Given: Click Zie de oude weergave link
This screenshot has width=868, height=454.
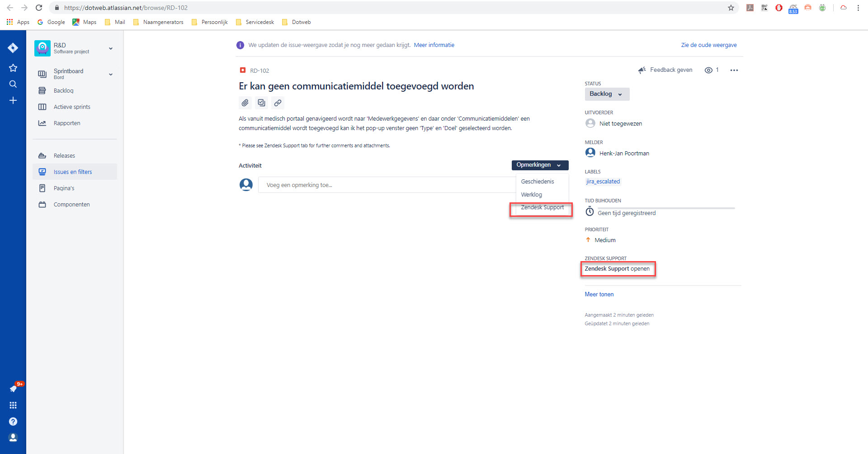Looking at the screenshot, I should coord(709,45).
